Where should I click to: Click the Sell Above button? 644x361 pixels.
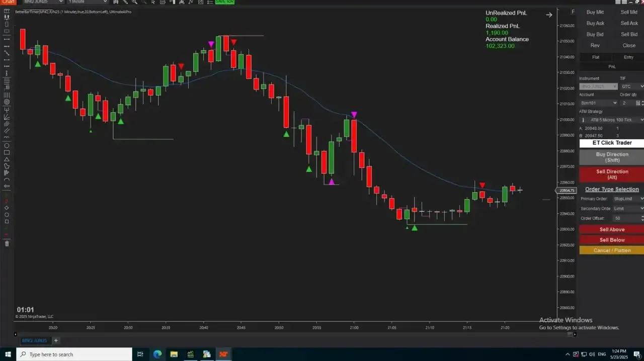(x=611, y=229)
